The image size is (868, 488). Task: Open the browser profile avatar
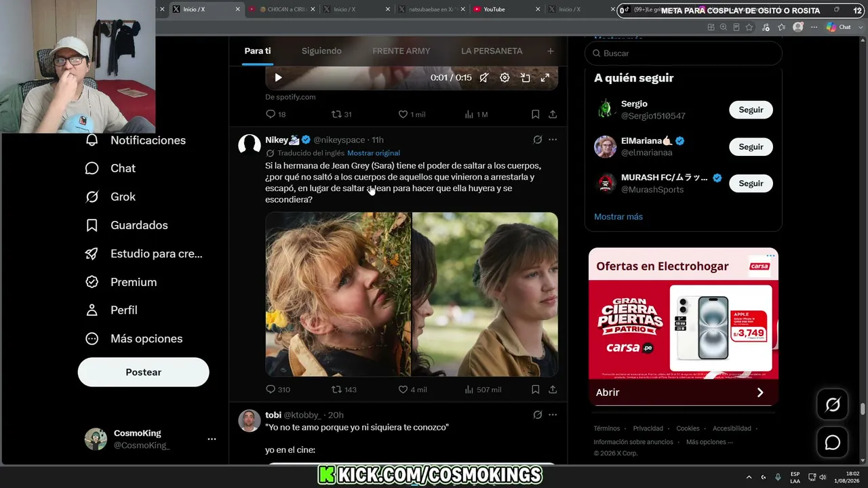(798, 27)
